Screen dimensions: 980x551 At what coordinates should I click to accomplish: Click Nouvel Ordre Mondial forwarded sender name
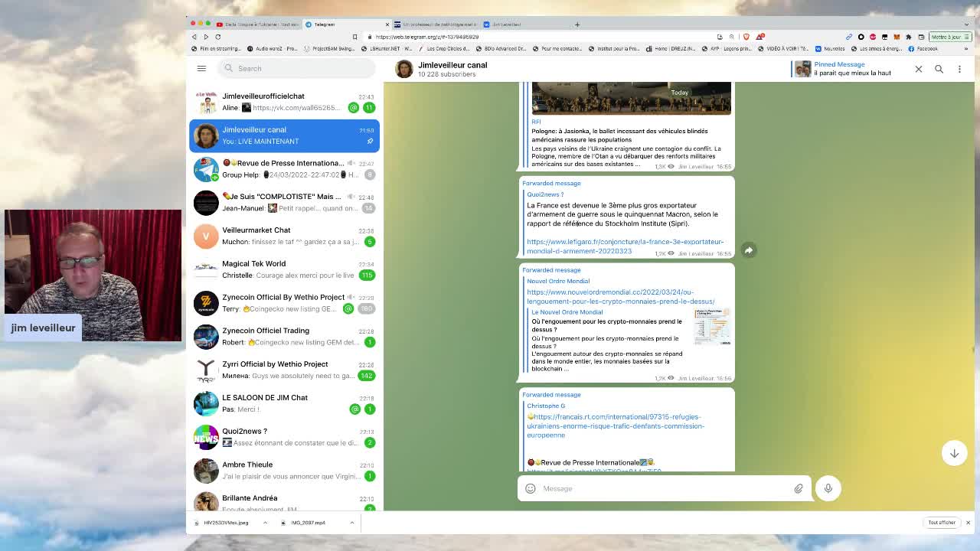(x=558, y=281)
